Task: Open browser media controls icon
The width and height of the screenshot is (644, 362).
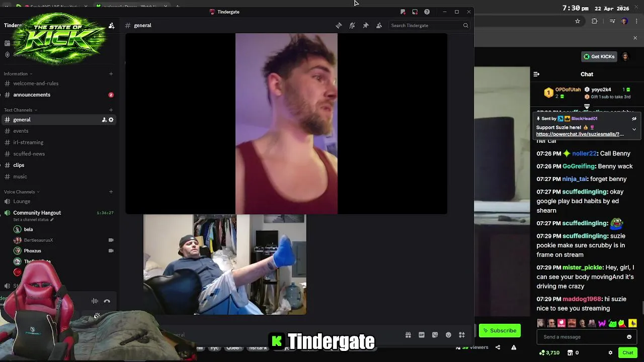Action: (612, 21)
